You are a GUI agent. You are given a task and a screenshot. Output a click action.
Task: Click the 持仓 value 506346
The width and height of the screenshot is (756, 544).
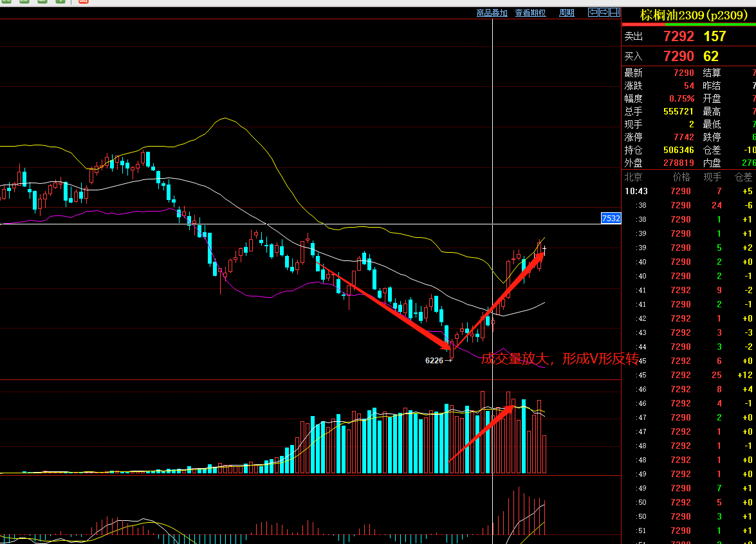[x=678, y=150]
